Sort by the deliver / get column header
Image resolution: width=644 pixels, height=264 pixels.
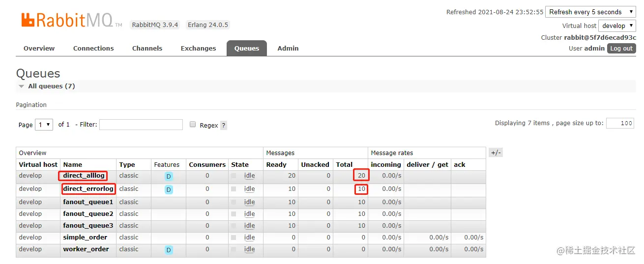point(428,164)
